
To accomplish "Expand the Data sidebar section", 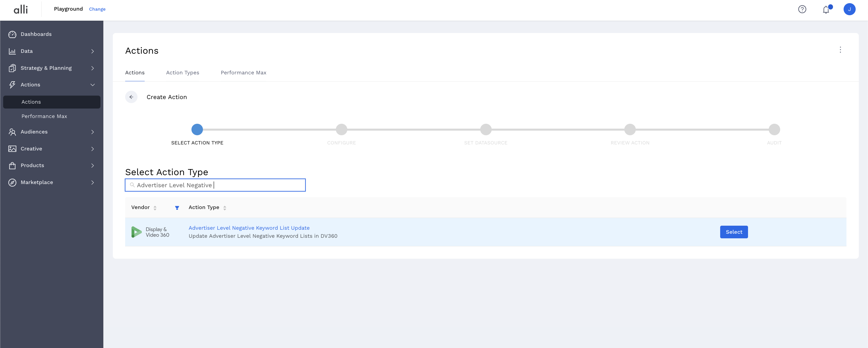I will pyautogui.click(x=92, y=51).
